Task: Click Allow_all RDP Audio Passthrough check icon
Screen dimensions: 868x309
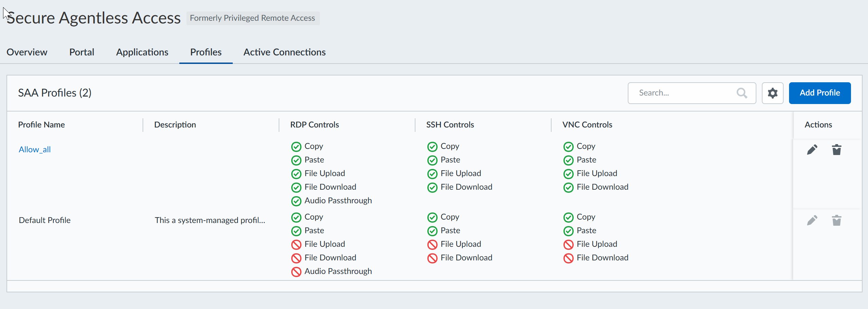Action: click(296, 201)
